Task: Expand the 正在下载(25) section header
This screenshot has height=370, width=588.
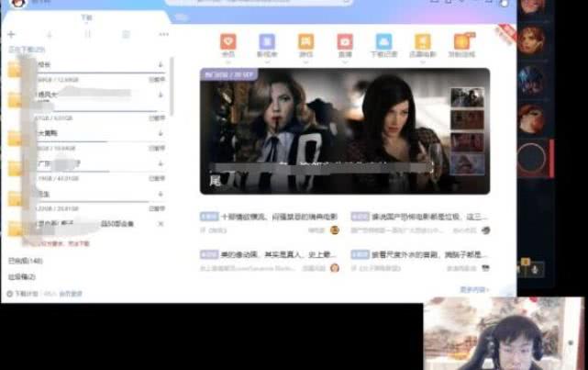Action: click(x=27, y=50)
